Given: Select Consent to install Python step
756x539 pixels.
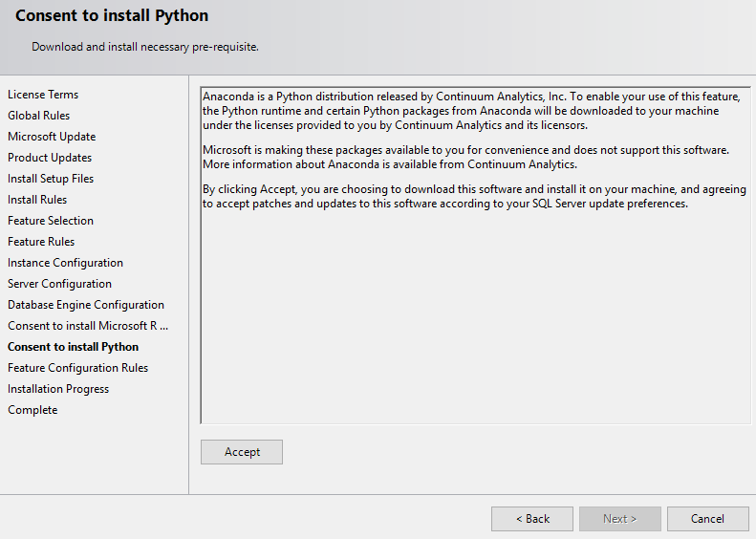Looking at the screenshot, I should click(x=74, y=347).
